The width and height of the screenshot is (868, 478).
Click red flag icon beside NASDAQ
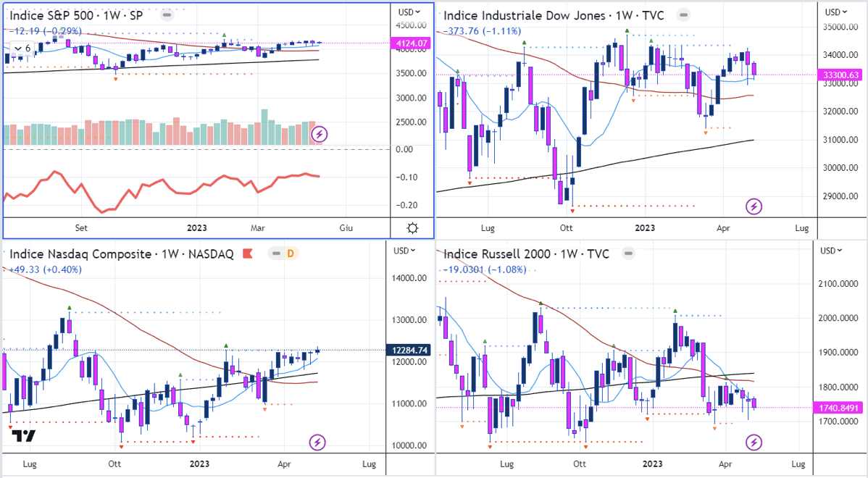pos(248,253)
